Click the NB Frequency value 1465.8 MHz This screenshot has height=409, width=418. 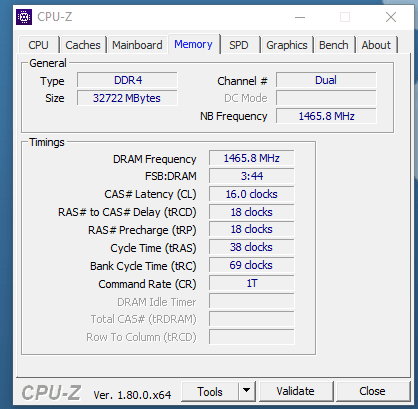[x=326, y=116]
